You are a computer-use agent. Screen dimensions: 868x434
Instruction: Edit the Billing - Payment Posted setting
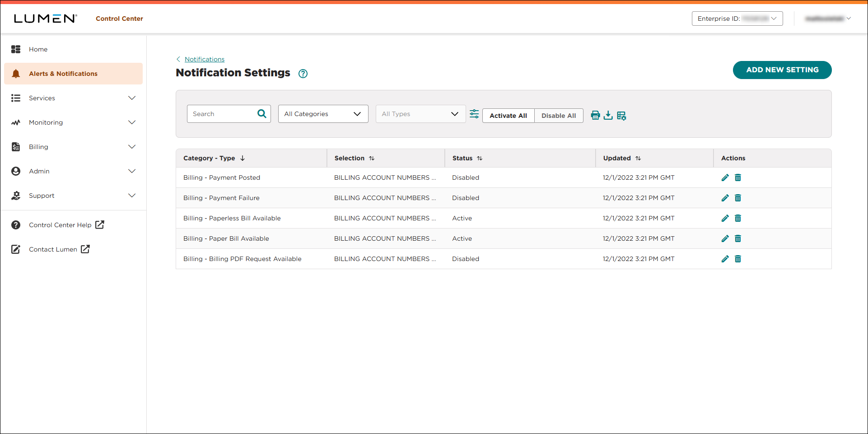point(725,177)
